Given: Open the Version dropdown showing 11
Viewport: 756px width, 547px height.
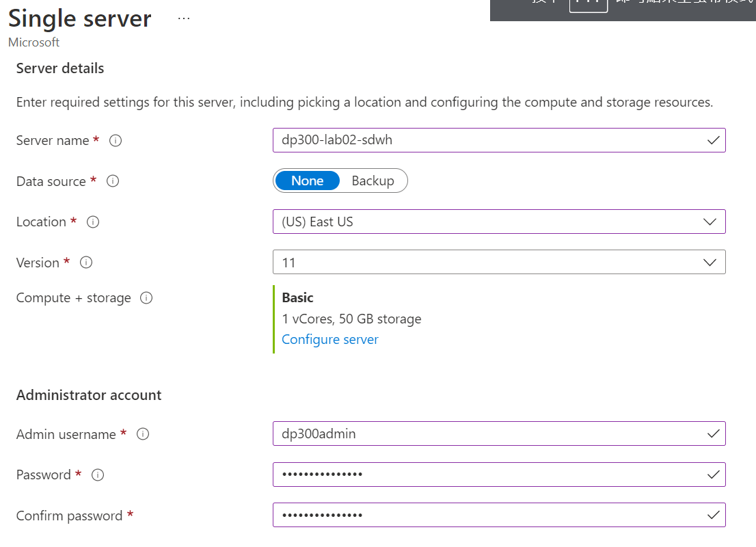Looking at the screenshot, I should tap(498, 263).
